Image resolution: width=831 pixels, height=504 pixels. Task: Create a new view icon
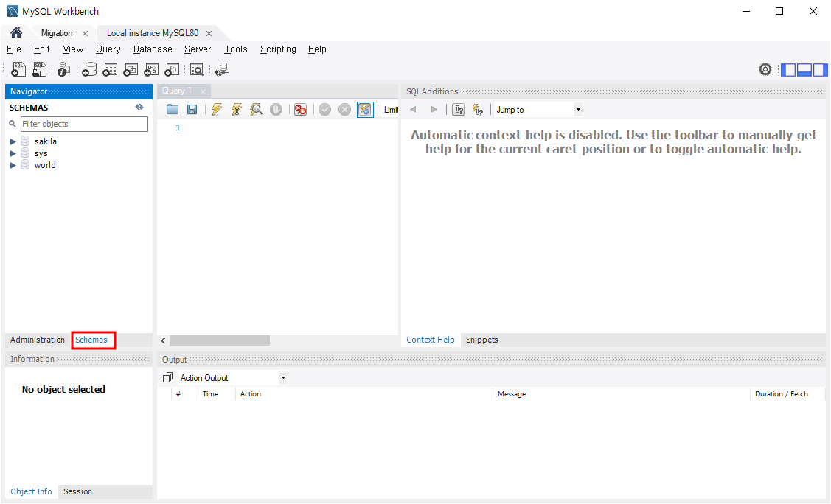(131, 69)
